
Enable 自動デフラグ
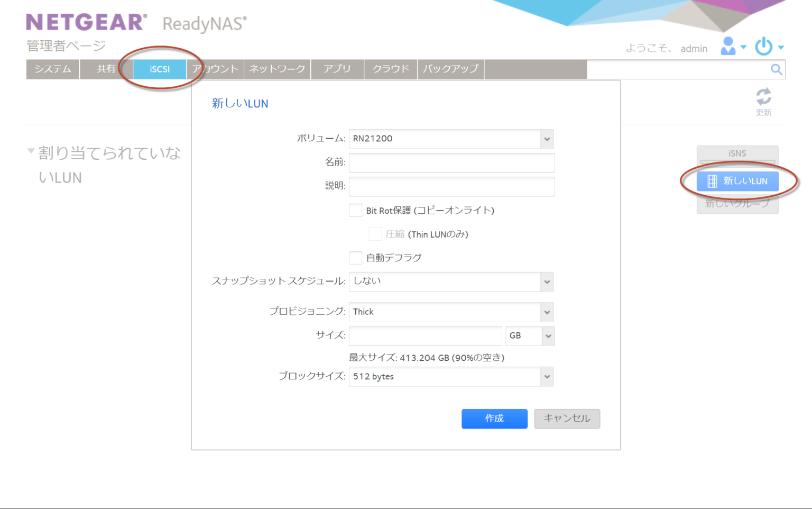pyautogui.click(x=355, y=258)
